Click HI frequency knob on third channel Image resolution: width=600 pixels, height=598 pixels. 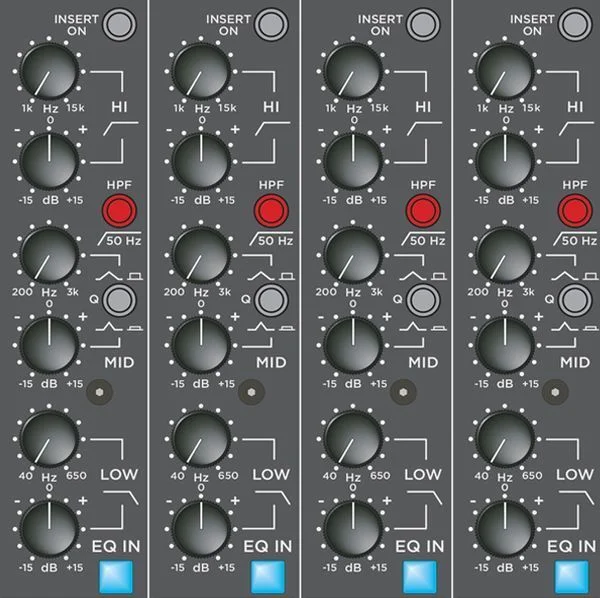(353, 72)
